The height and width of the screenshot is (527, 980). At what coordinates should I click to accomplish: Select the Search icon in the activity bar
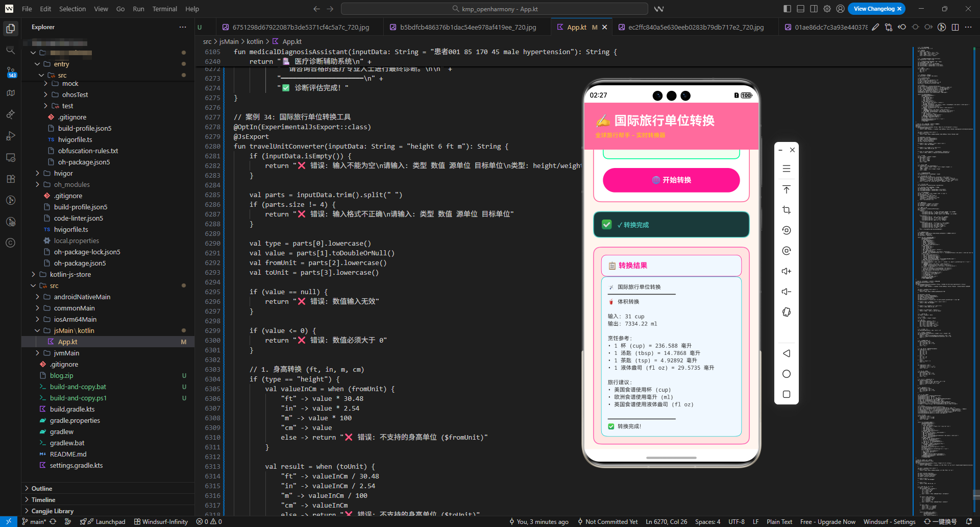click(11, 50)
